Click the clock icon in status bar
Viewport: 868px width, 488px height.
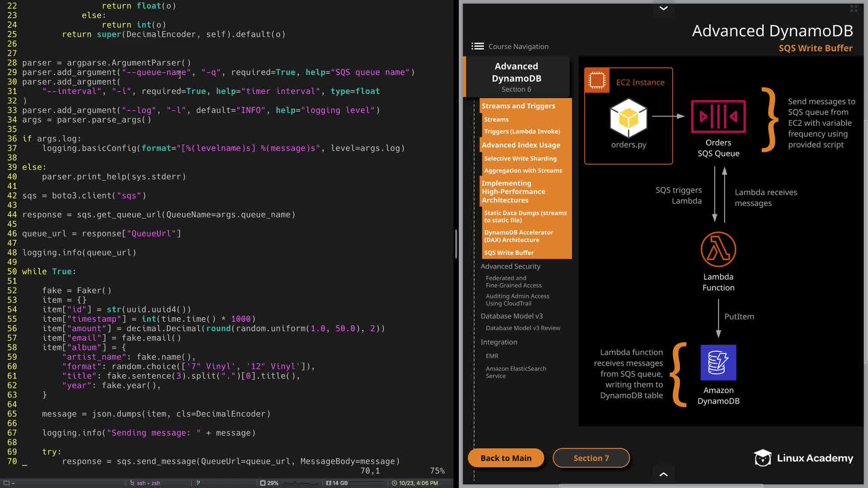pos(394,483)
